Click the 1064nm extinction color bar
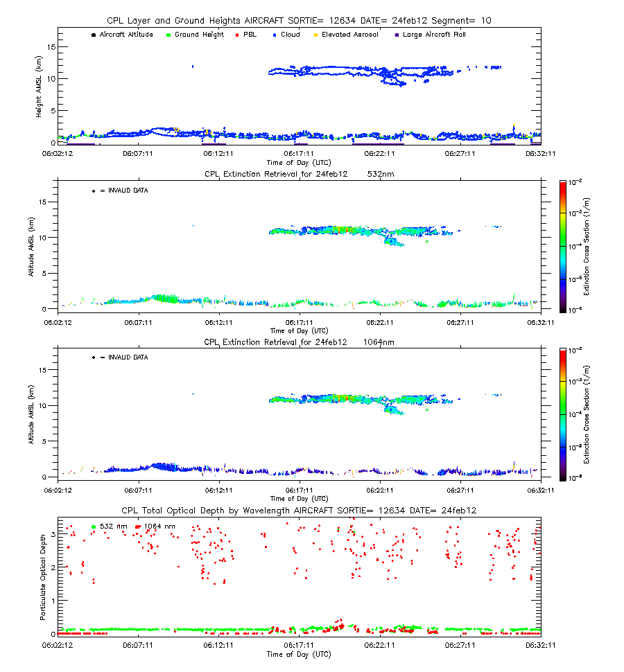The height and width of the screenshot is (672, 624). pos(563,414)
